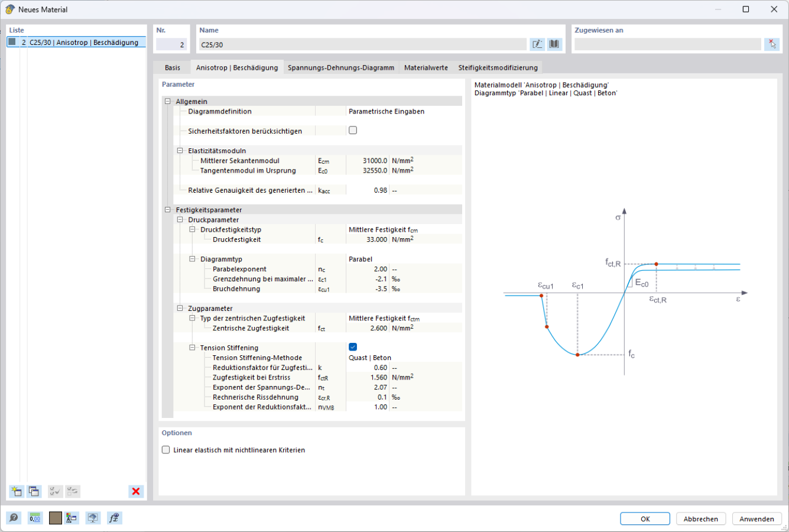Pick the brown material color swatch

56,518
